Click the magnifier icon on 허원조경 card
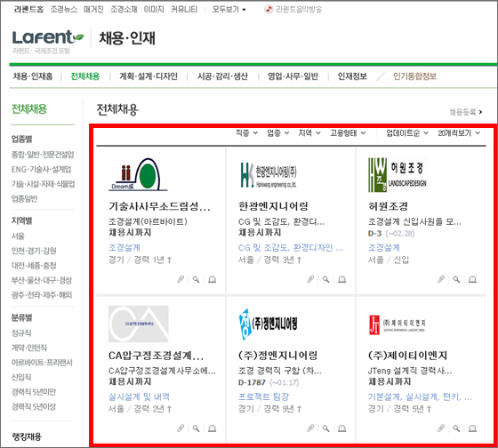 point(457,279)
